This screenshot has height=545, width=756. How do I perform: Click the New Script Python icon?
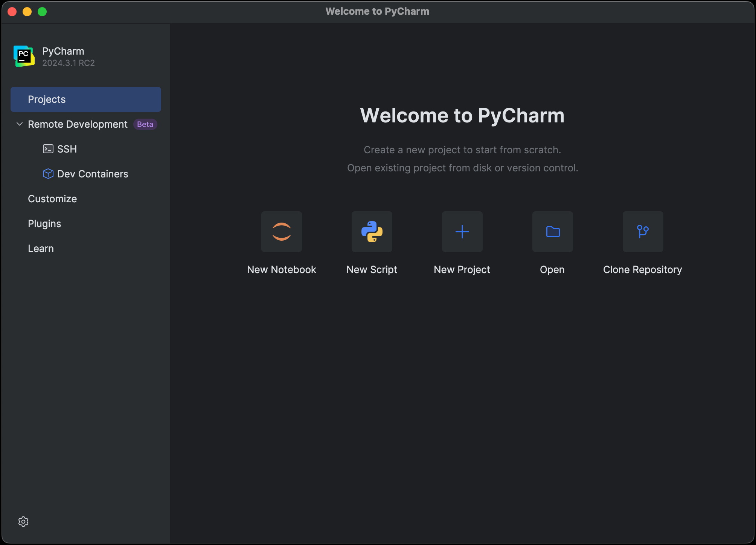tap(372, 232)
